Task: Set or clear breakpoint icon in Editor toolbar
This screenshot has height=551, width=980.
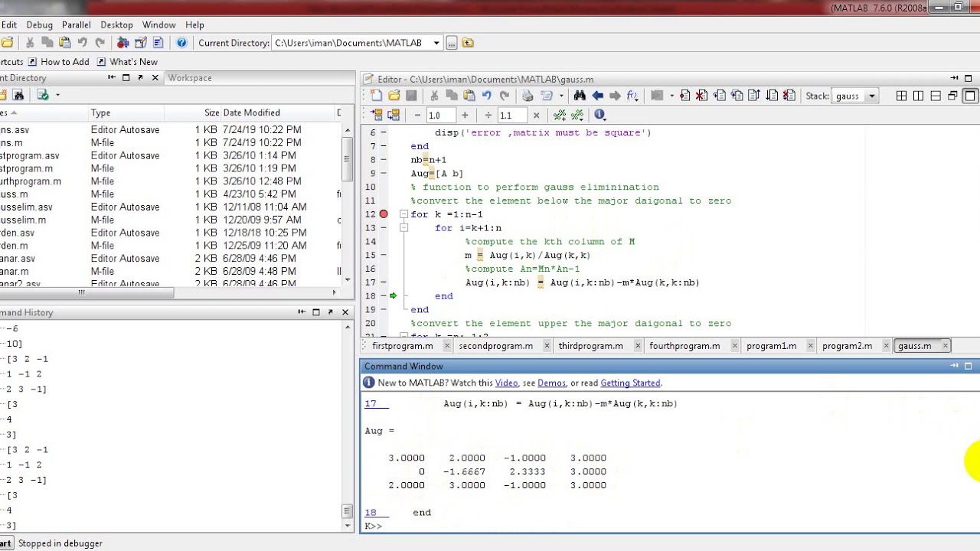Action: point(685,96)
